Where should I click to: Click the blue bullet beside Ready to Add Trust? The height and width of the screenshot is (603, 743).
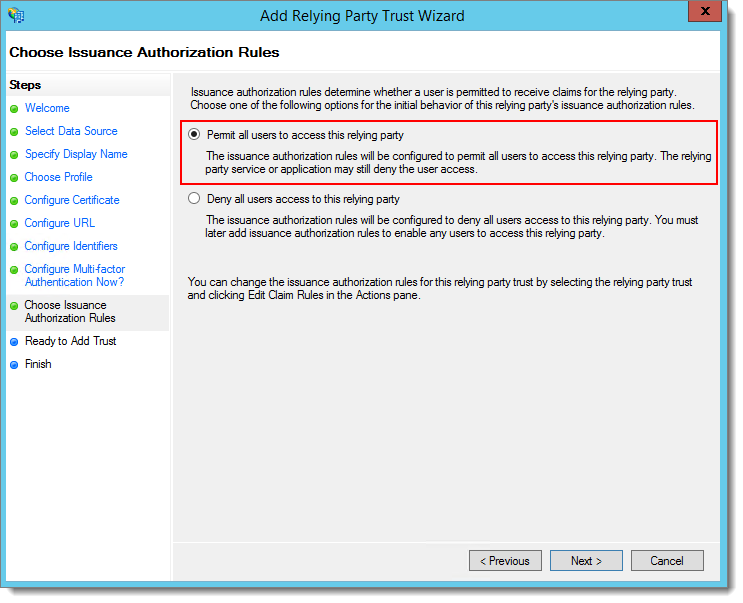point(14,342)
